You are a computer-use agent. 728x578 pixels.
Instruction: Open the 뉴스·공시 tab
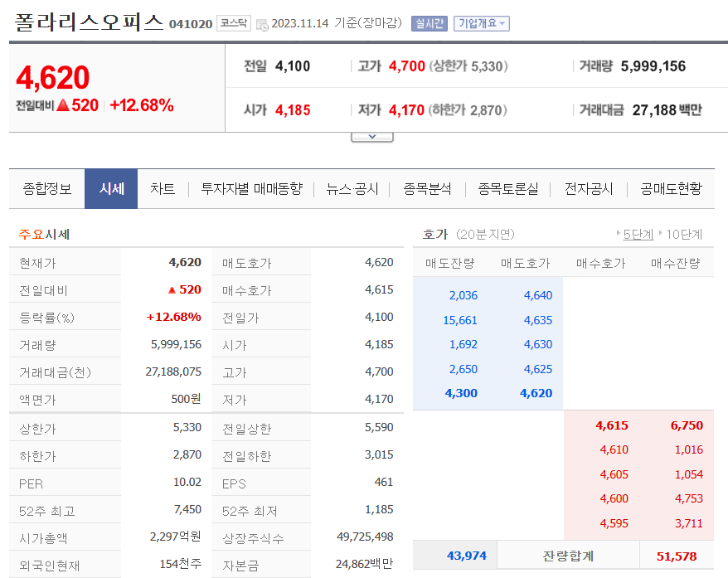(350, 188)
